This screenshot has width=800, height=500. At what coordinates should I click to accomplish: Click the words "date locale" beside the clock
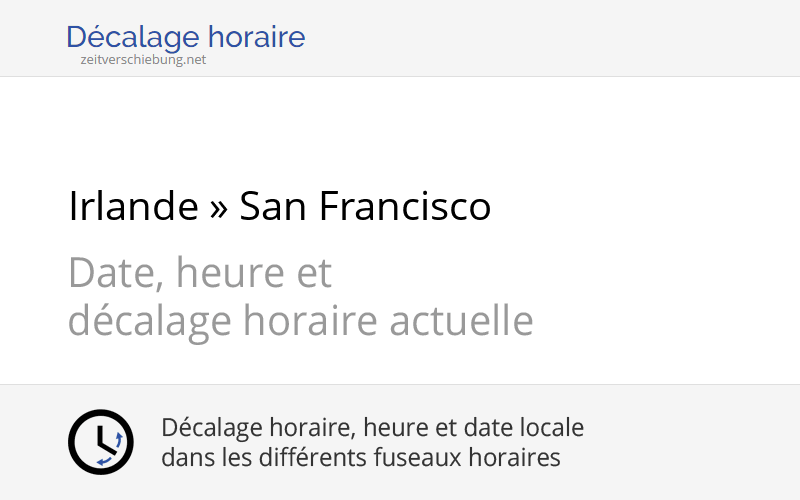click(x=523, y=427)
